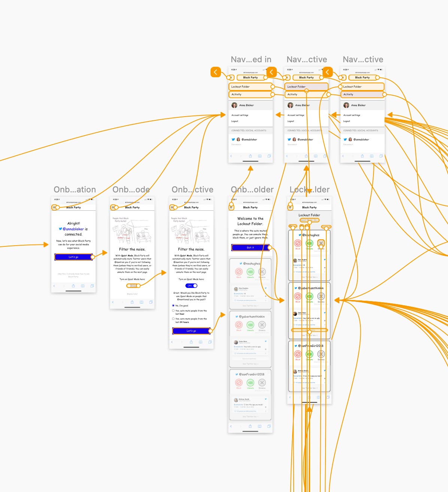
Task: Open the 'Quiet Mode: On' dropdown
Action: tap(309, 220)
